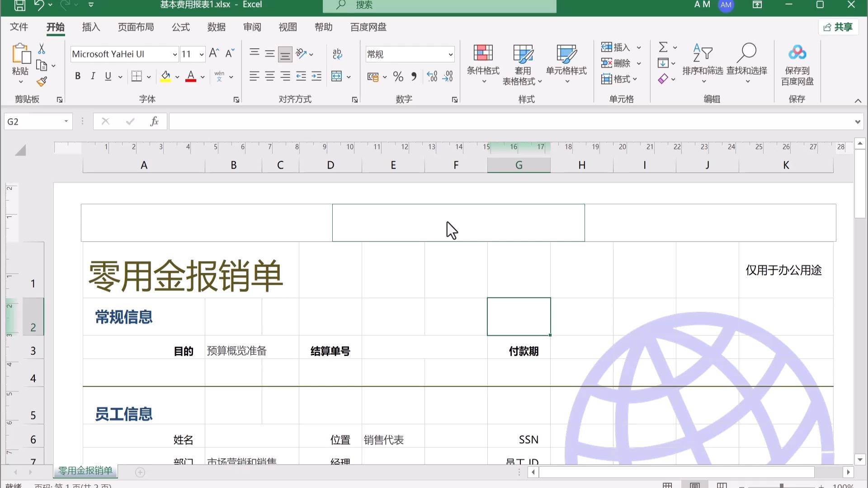Click the 共享 (Share) button
The image size is (868, 488).
pyautogui.click(x=838, y=27)
